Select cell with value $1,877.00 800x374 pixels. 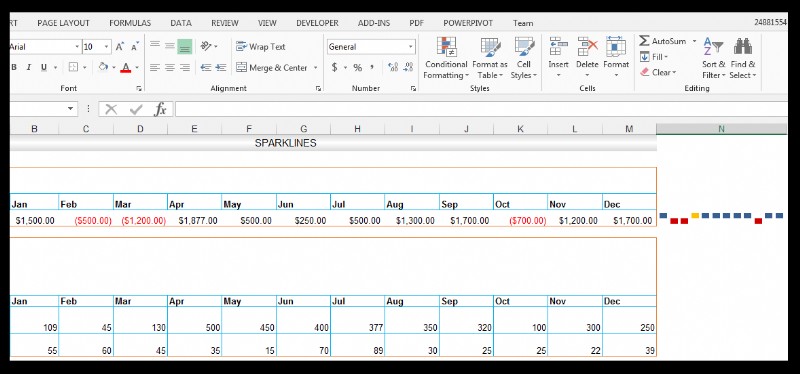pyautogui.click(x=194, y=220)
